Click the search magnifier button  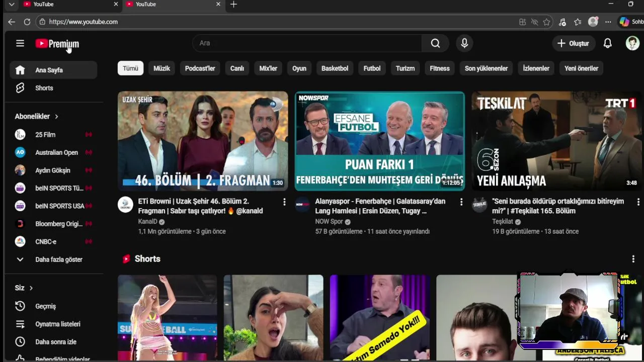click(x=435, y=43)
